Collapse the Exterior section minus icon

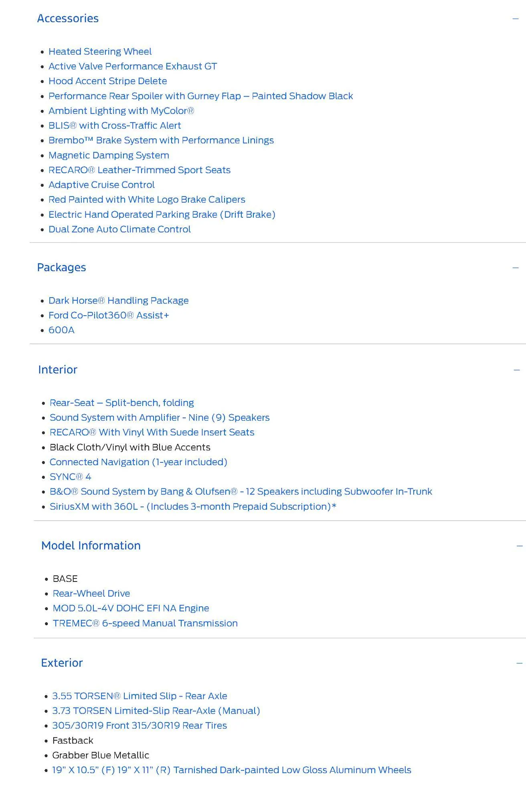coord(520,663)
